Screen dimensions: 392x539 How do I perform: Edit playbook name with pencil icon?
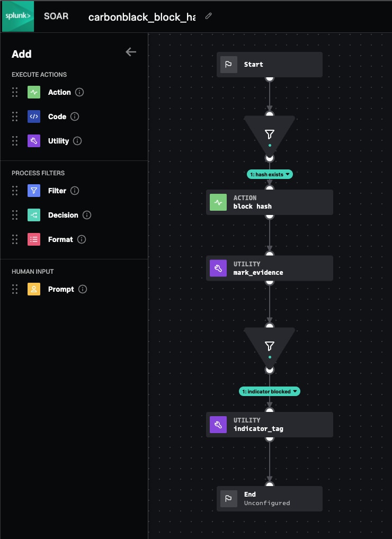pyautogui.click(x=208, y=16)
